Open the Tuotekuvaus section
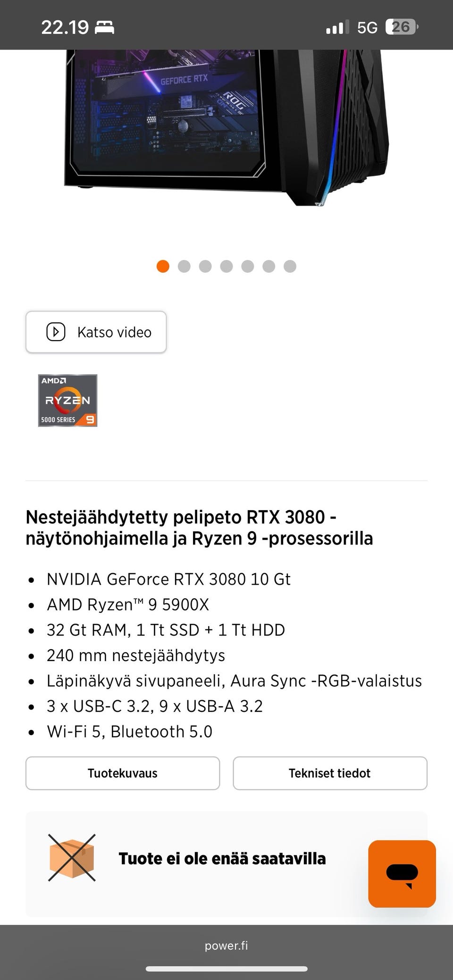Viewport: 453px width, 980px height. pos(123,773)
